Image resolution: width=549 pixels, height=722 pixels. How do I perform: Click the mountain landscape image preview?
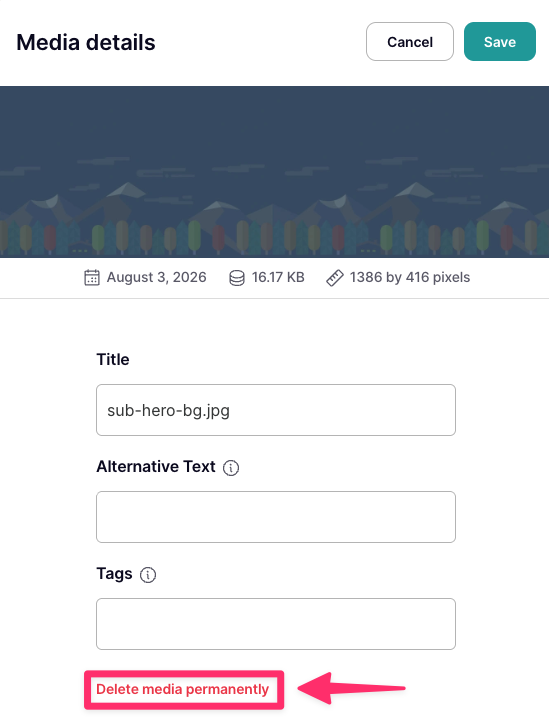(x=274, y=172)
